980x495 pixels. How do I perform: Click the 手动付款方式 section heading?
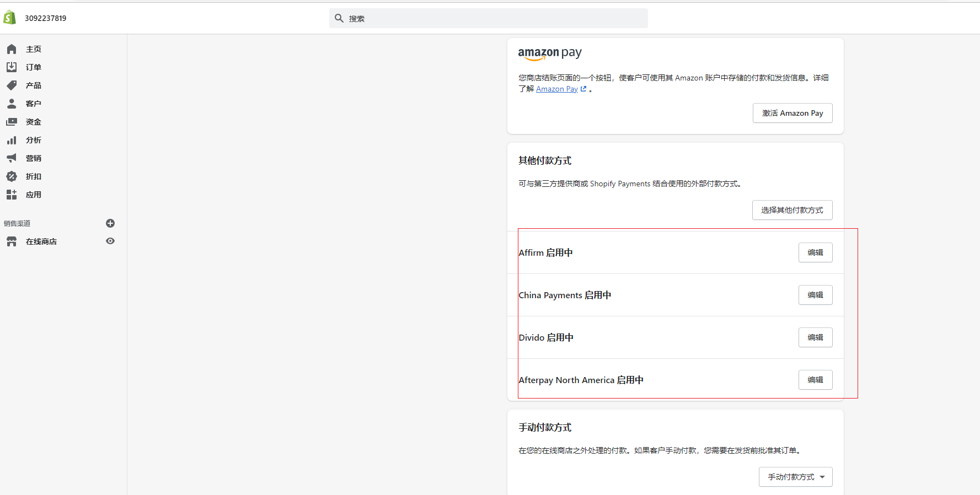[x=545, y=427]
